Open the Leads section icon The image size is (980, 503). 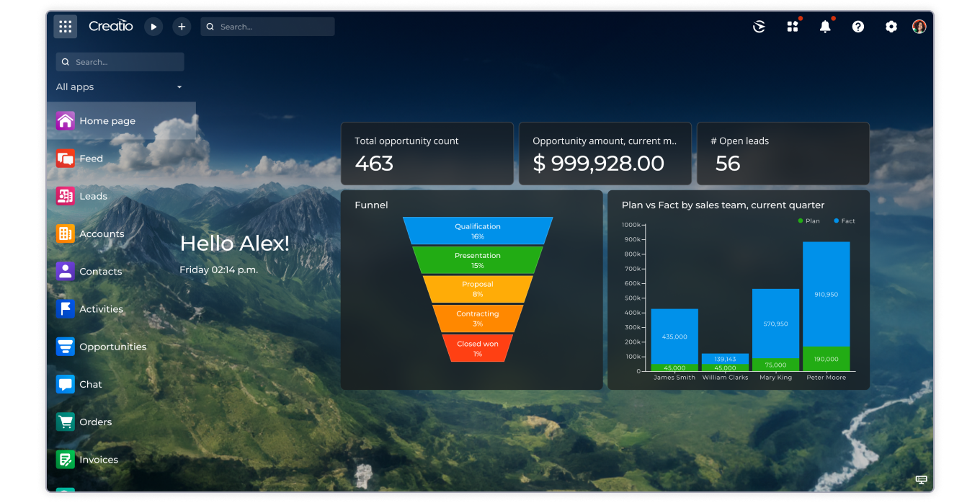tap(65, 196)
